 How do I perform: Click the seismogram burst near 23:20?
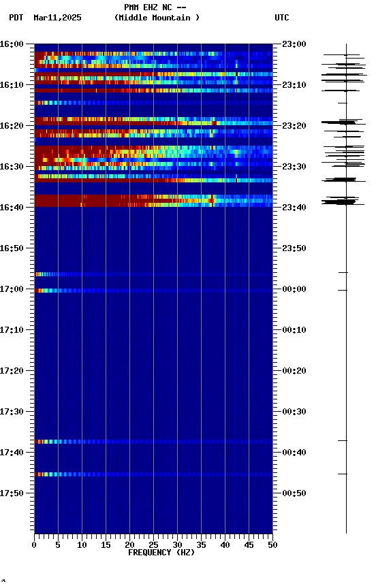point(343,122)
